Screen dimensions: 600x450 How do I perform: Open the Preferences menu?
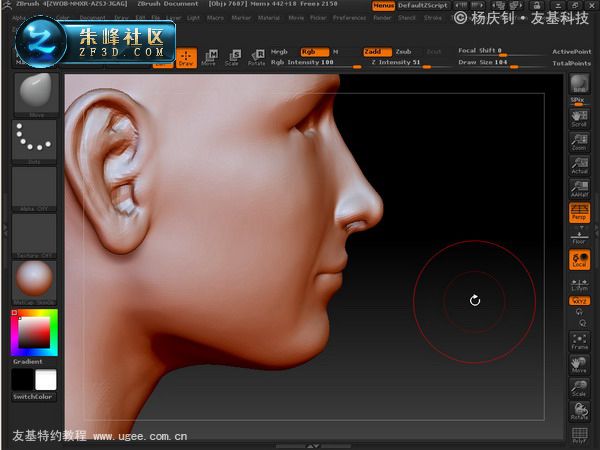349,18
